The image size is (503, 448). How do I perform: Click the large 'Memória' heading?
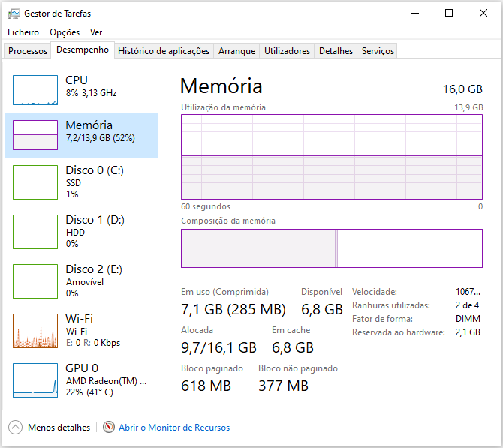click(221, 86)
